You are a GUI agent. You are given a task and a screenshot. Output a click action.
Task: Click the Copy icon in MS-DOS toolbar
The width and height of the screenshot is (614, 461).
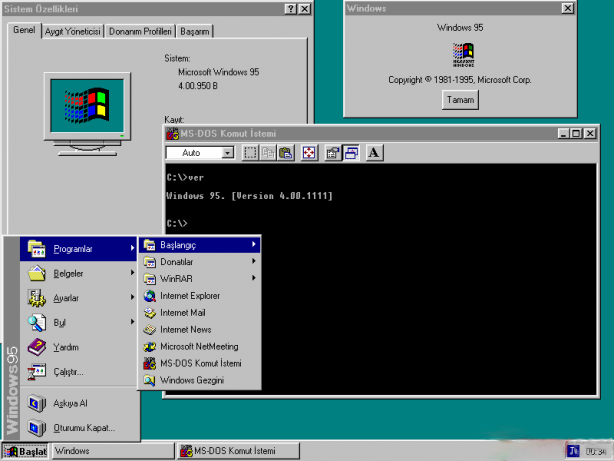(x=268, y=153)
